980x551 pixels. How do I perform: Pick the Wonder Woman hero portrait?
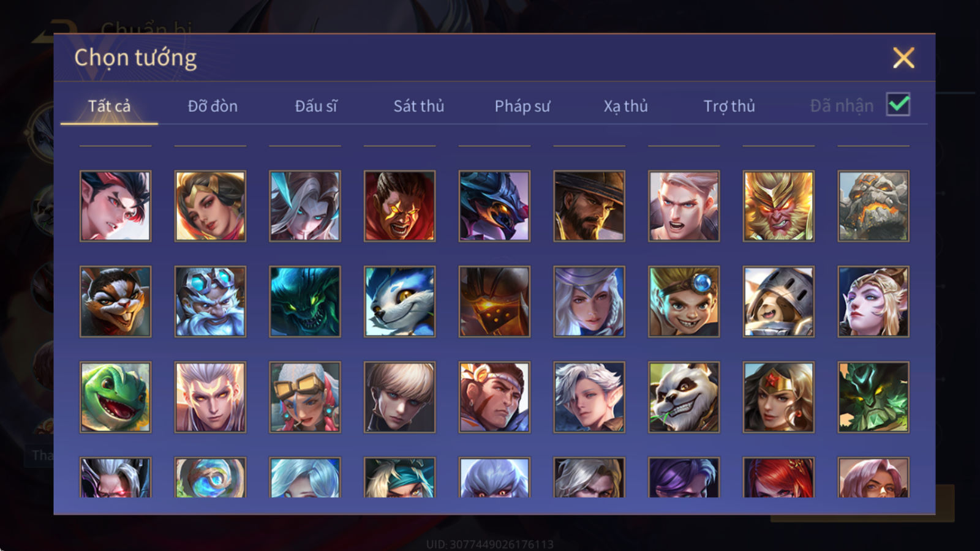778,397
